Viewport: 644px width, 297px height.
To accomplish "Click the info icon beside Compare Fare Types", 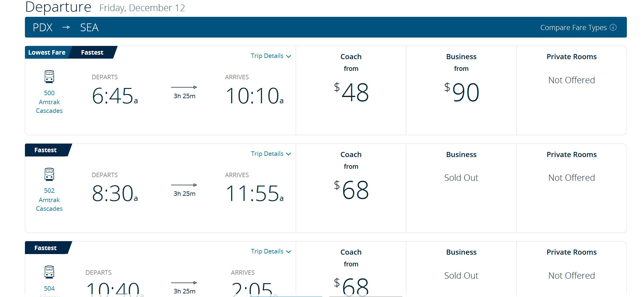I will 613,27.
